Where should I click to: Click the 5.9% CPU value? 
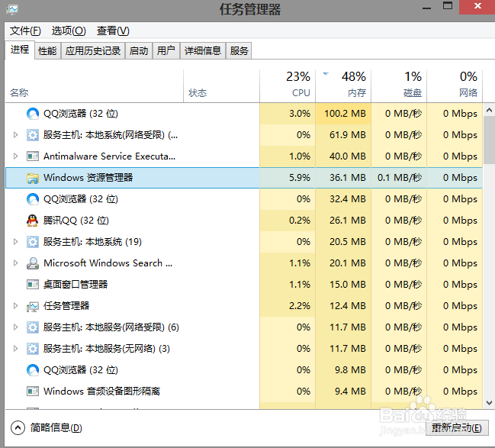coord(300,178)
